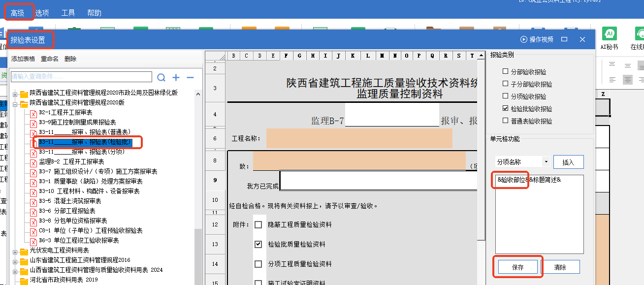The image size is (644, 285).
Task: Open the 工具 menu
Action: pos(68,13)
